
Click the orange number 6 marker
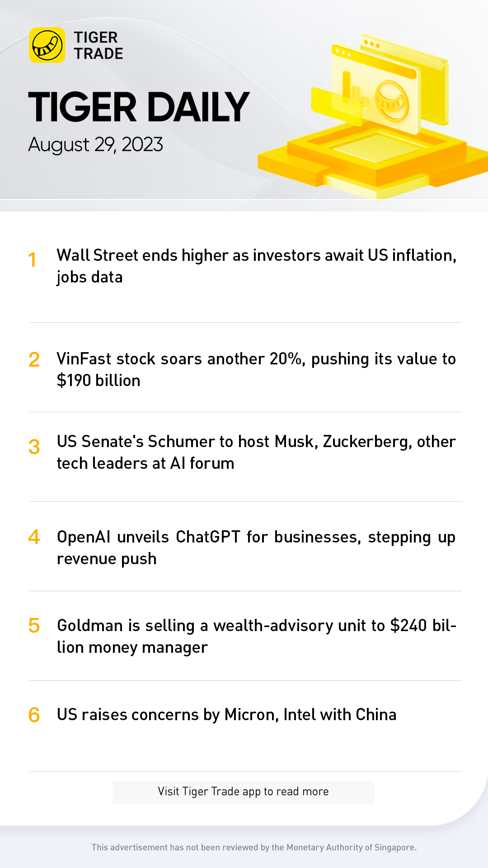(34, 715)
